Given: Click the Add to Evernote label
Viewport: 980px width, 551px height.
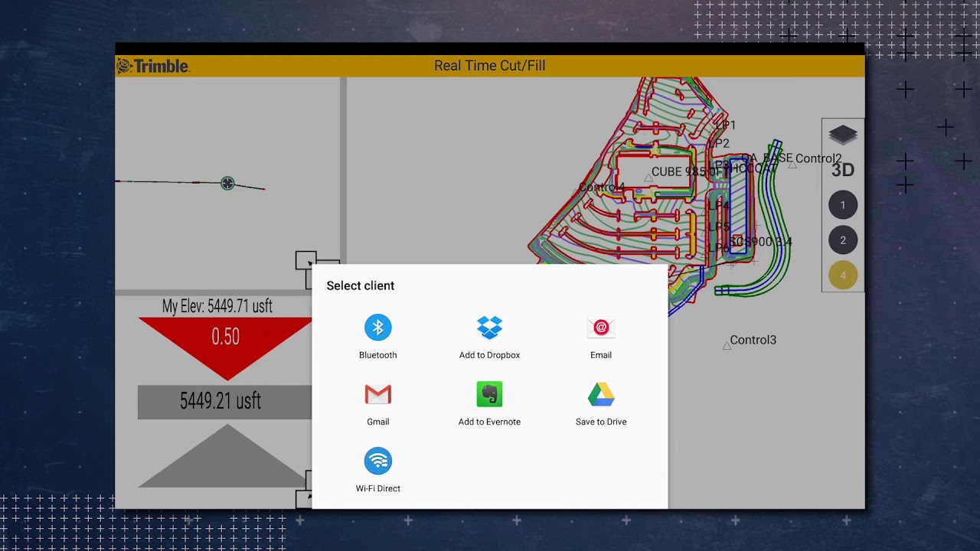Looking at the screenshot, I should [489, 422].
